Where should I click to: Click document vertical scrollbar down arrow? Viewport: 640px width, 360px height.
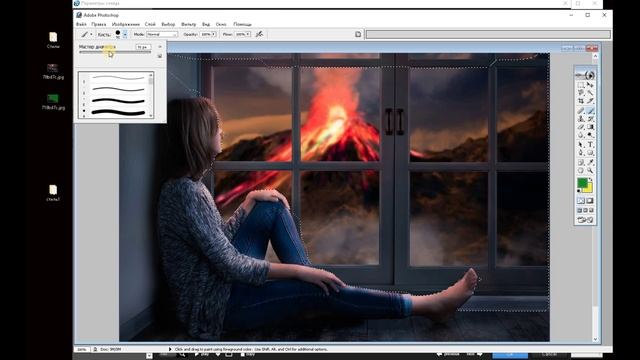[595, 339]
